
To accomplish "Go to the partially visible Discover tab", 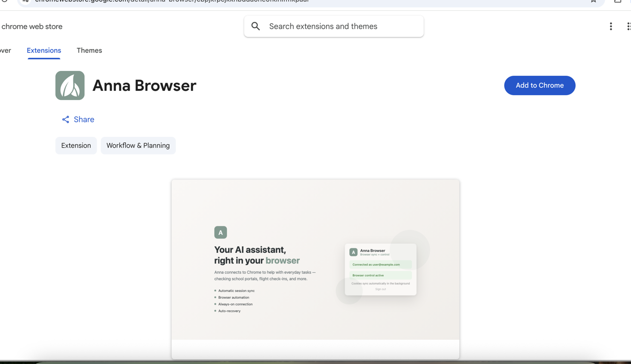I will (x=5, y=50).
